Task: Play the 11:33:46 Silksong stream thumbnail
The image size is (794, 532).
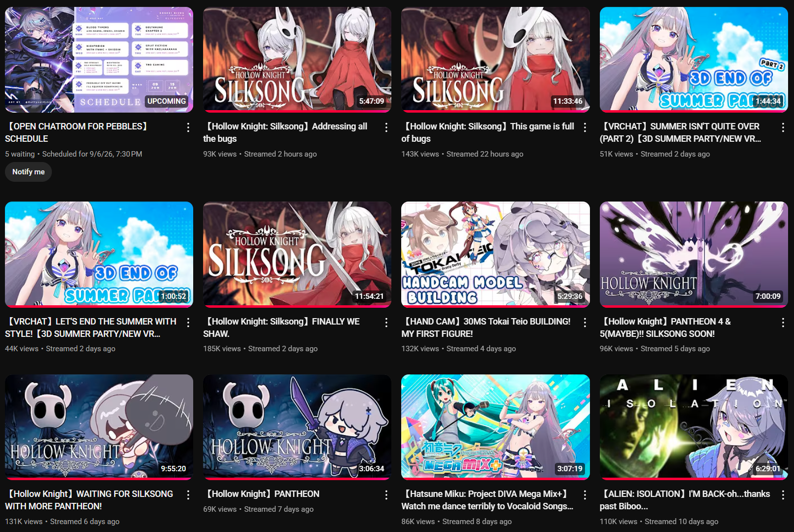Action: (x=496, y=59)
